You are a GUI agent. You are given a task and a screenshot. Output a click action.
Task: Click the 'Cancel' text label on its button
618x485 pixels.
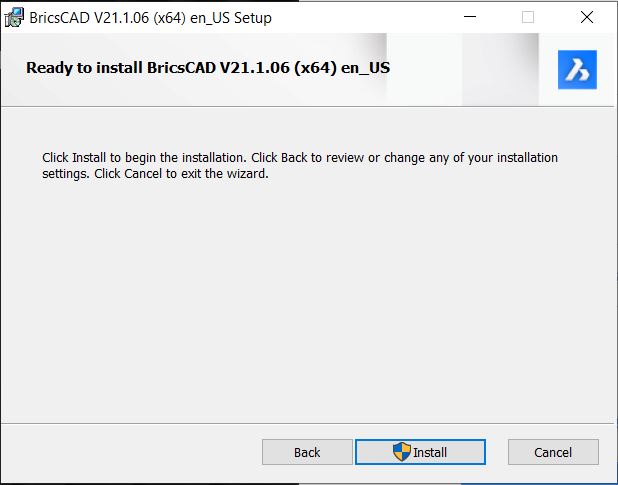coord(553,452)
